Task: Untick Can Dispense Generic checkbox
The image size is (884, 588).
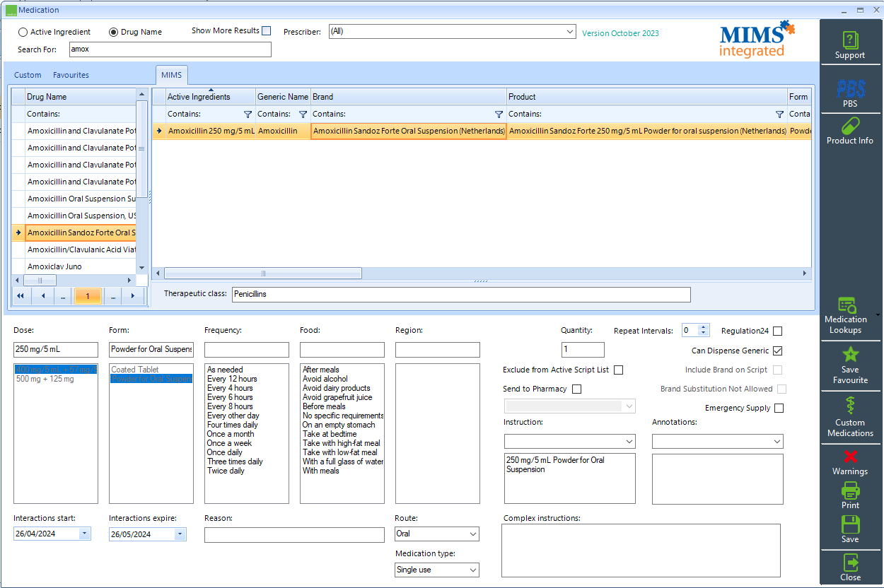Action: point(778,351)
